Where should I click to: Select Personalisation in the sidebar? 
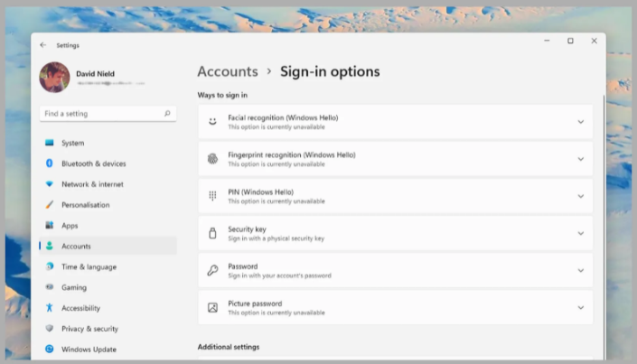(108, 205)
